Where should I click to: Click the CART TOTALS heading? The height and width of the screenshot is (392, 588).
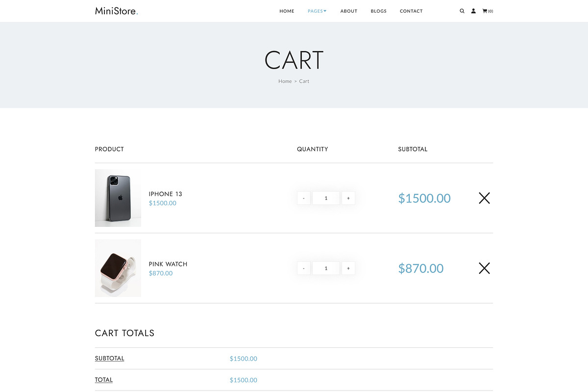[124, 333]
